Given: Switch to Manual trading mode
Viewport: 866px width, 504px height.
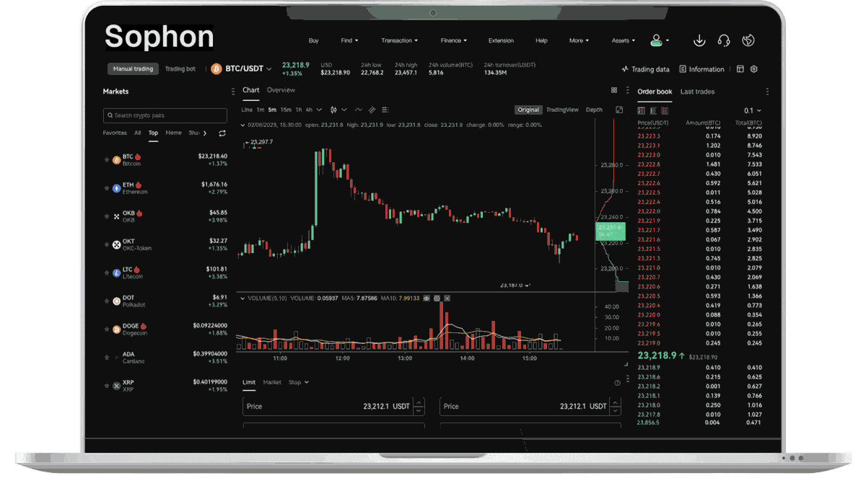Looking at the screenshot, I should point(134,69).
